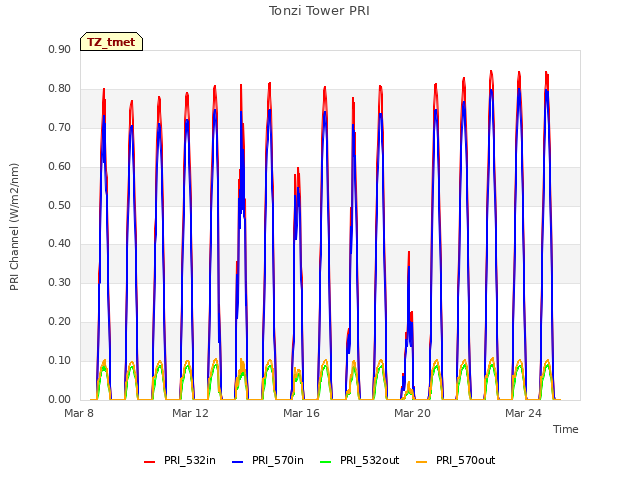The image size is (640, 480).
Task: Click the Mar 20 x-axis tick label
Action: coord(412,413)
